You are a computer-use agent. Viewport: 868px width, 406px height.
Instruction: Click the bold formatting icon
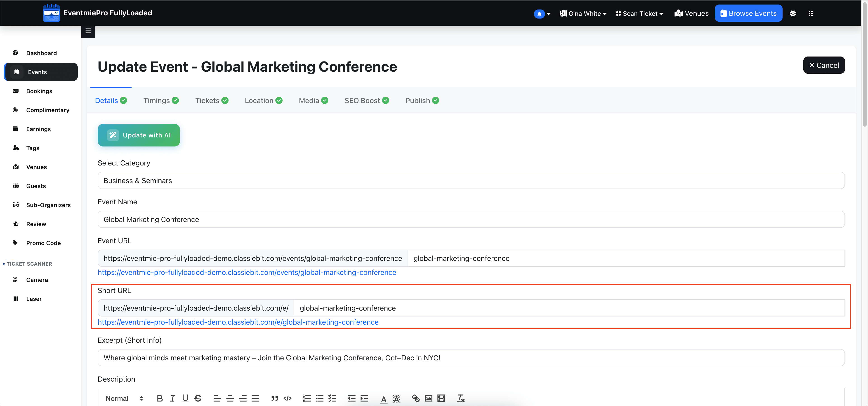click(160, 398)
